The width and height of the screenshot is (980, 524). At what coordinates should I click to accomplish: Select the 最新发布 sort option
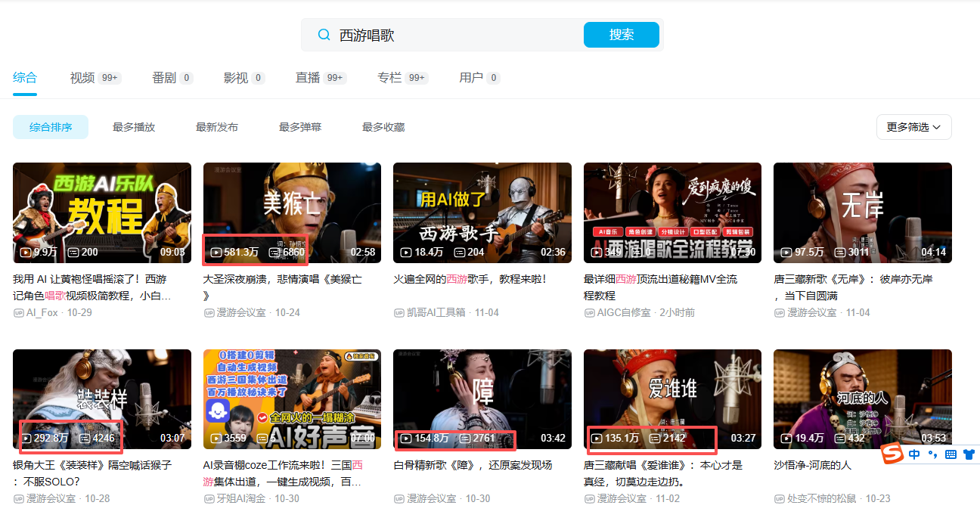coord(216,126)
